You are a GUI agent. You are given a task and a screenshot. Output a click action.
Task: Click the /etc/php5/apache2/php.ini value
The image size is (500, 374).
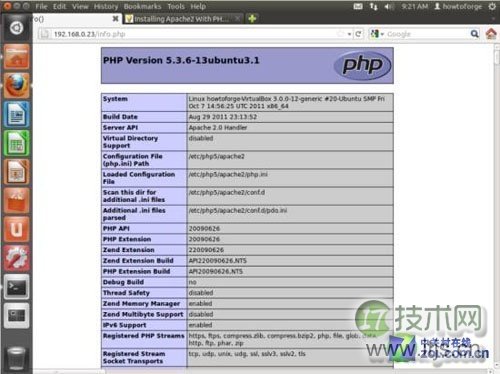coord(228,174)
